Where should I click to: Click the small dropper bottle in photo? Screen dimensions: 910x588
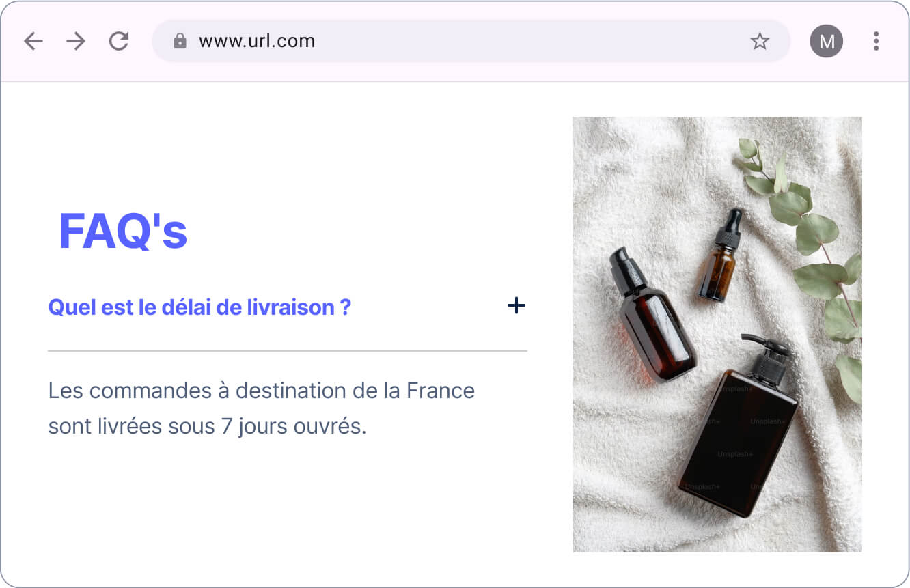(x=720, y=255)
